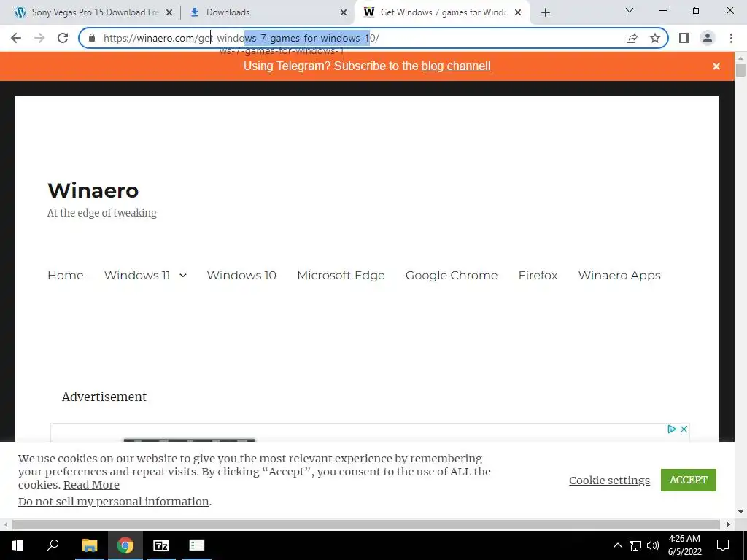
Task: Open Windows taskbar search
Action: coord(53,545)
